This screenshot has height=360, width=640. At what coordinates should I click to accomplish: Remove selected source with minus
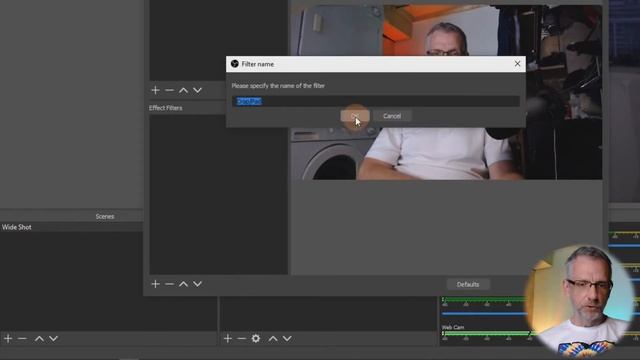click(242, 338)
